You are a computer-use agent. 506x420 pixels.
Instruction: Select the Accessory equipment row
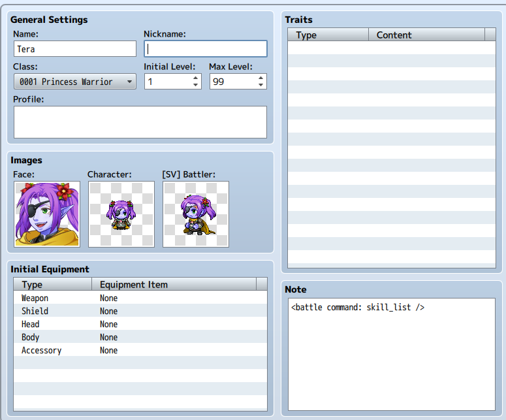click(140, 350)
